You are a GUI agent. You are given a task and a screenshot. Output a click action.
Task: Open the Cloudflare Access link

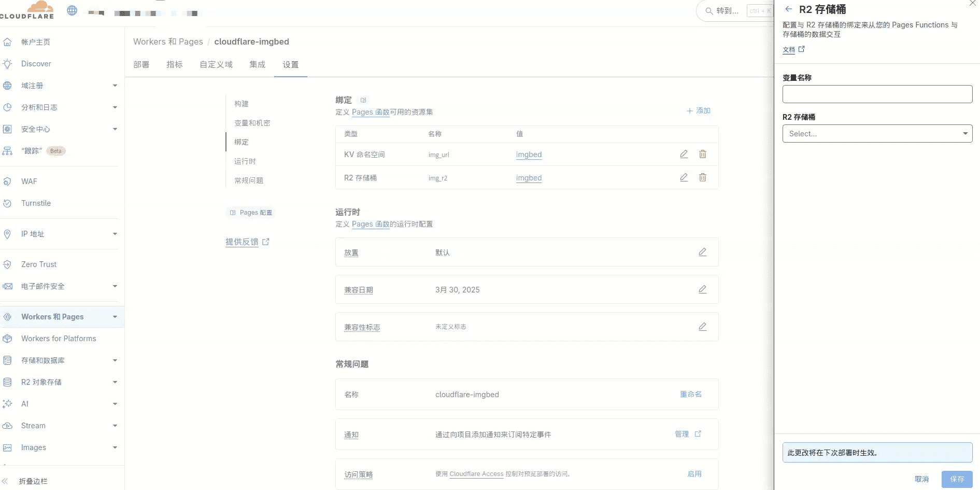(x=476, y=474)
